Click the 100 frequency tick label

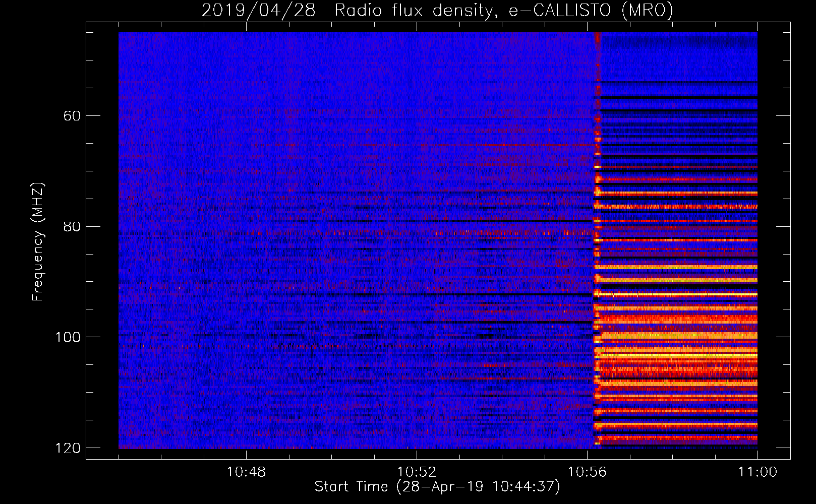68,337
